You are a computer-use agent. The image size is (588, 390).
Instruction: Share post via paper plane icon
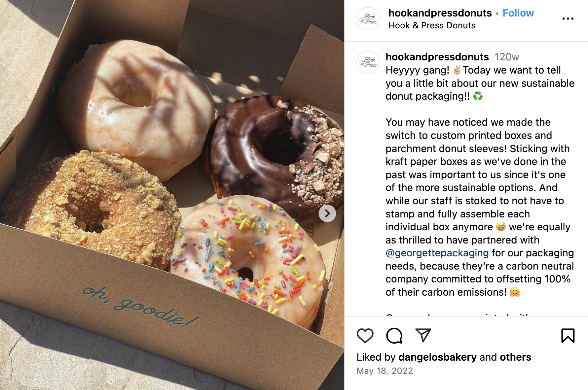pos(423,335)
